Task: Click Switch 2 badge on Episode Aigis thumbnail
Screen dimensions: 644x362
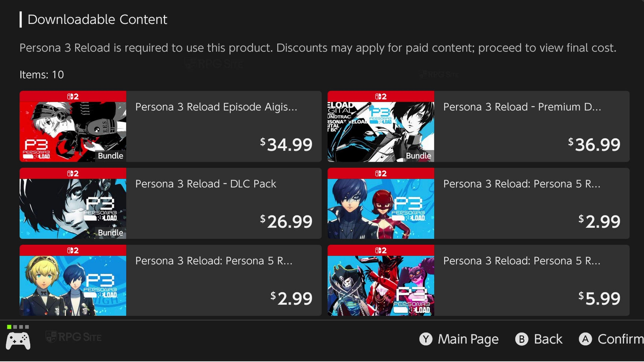Action: (x=73, y=97)
